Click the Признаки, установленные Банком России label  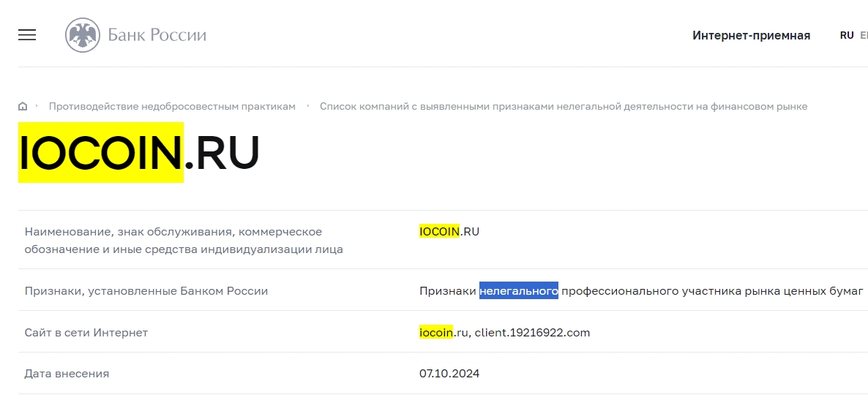tap(146, 290)
